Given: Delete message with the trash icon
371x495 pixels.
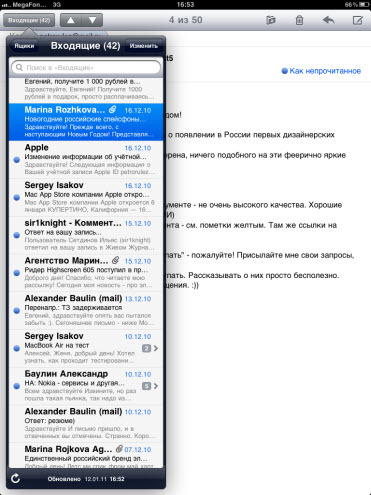Looking at the screenshot, I should click(299, 20).
